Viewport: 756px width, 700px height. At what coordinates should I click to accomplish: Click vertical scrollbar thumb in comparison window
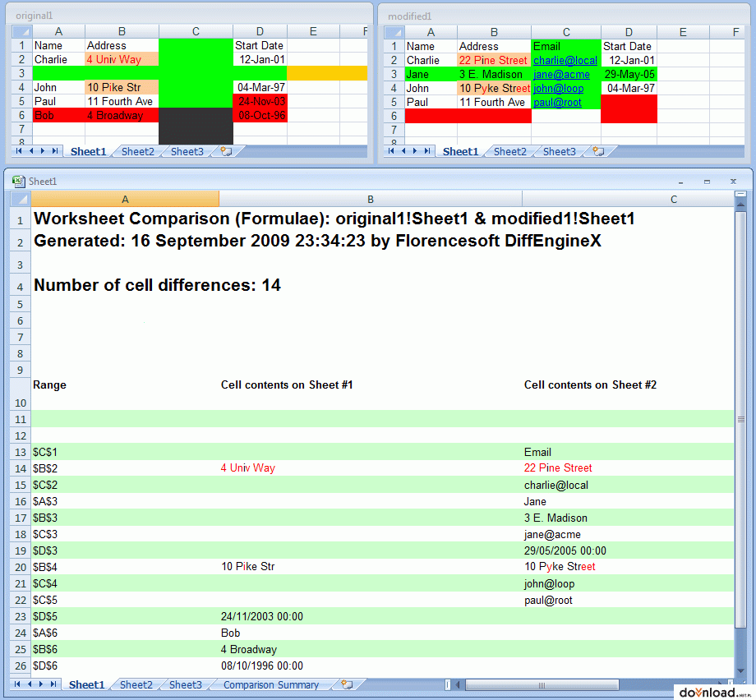(740, 419)
